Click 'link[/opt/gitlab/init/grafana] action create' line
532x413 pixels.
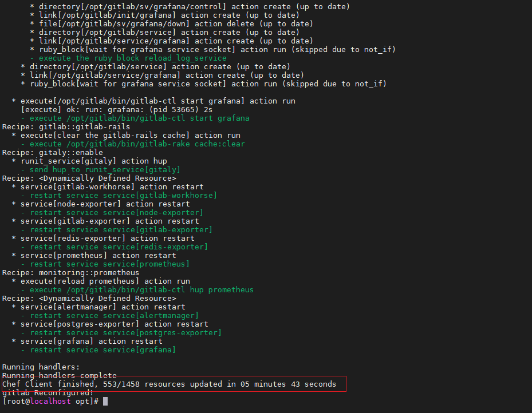[164, 15]
